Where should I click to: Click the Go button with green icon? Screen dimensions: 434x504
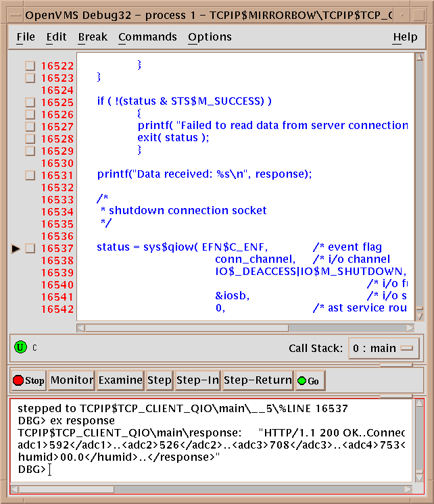point(310,380)
